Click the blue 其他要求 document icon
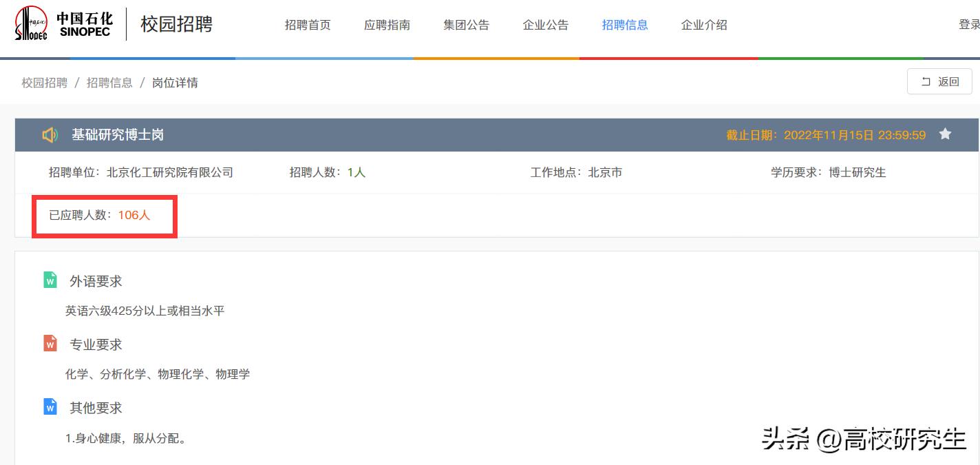980x465 pixels. coord(50,406)
